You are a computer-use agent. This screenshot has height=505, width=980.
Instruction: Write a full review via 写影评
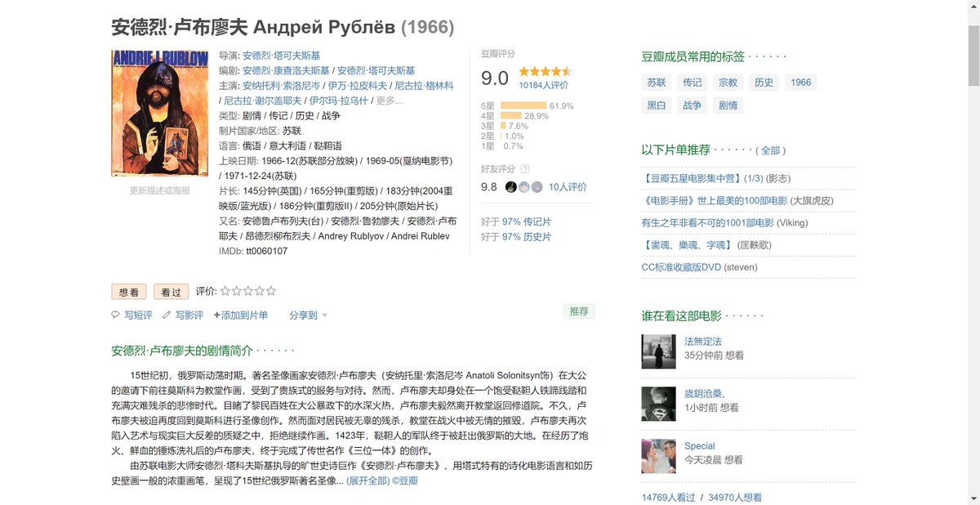click(x=189, y=315)
